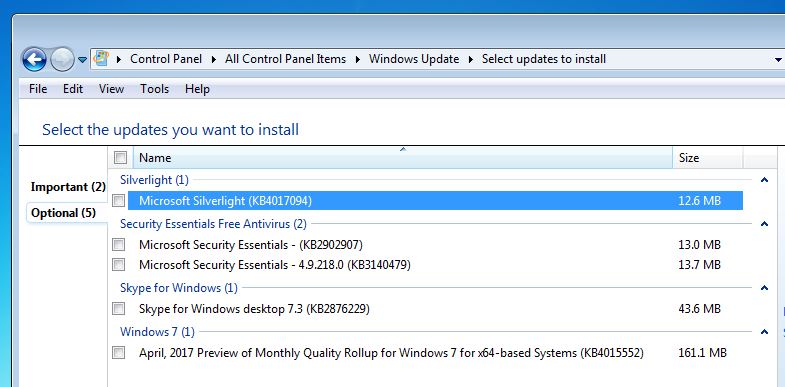Check Security Essentials 4.9.218.0 (KB3140479) checkbox
This screenshot has height=387, width=785.
(x=119, y=264)
